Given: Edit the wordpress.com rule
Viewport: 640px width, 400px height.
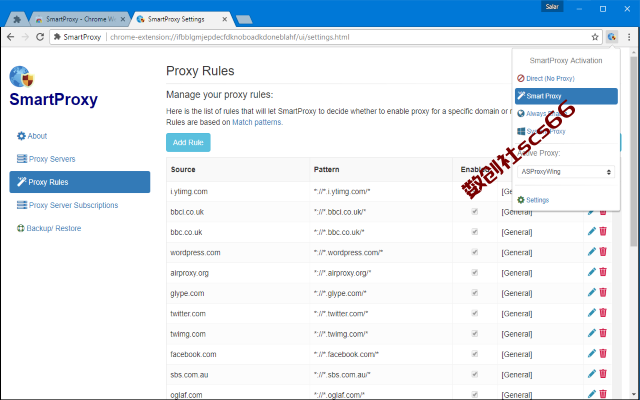Looking at the screenshot, I should [x=591, y=252].
